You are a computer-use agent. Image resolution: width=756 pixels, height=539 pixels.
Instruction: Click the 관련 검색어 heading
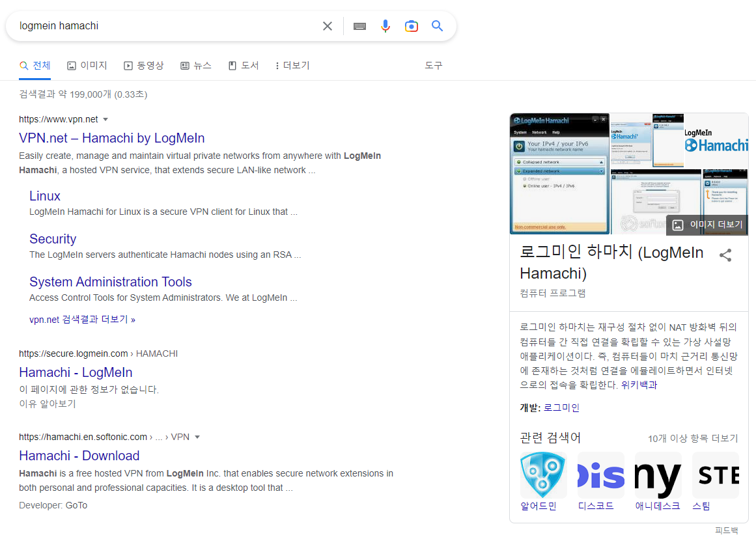click(550, 437)
